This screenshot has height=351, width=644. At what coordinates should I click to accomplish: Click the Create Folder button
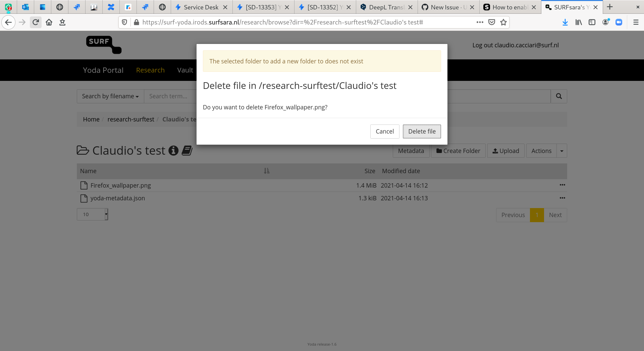click(458, 151)
